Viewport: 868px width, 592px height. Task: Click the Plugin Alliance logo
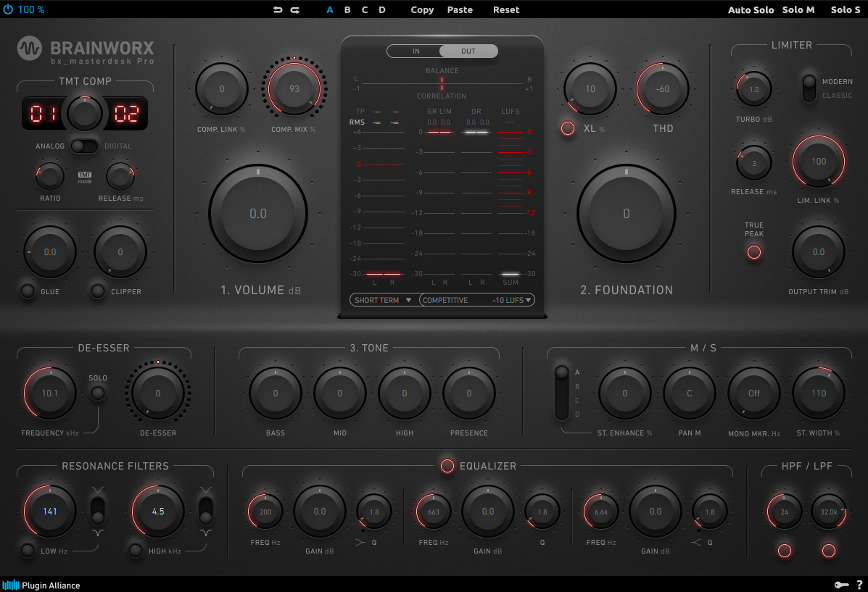coord(41,585)
